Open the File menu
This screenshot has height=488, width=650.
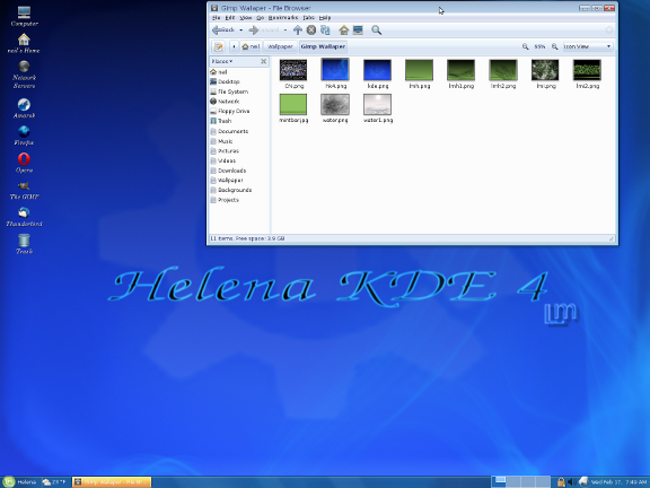[x=216, y=17]
